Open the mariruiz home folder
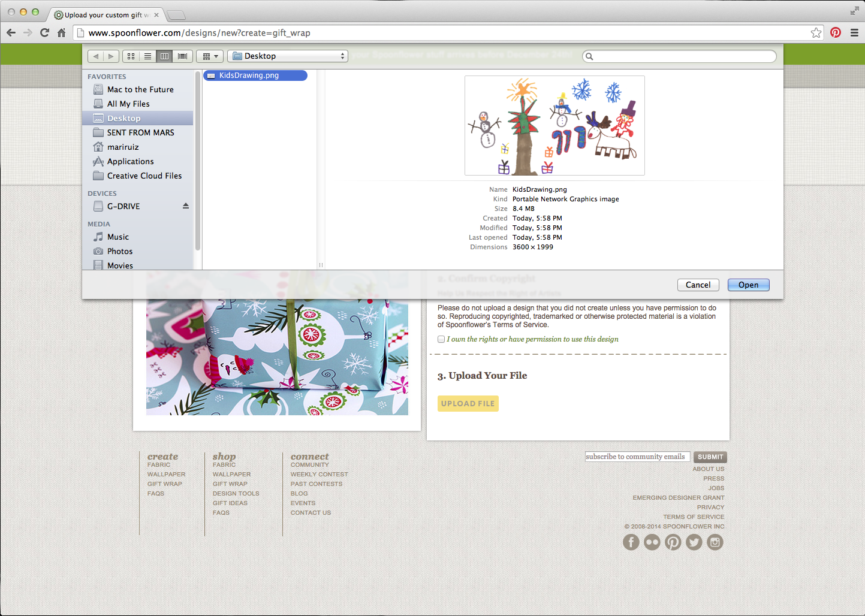Screen dimensions: 865x616 [x=137, y=147]
